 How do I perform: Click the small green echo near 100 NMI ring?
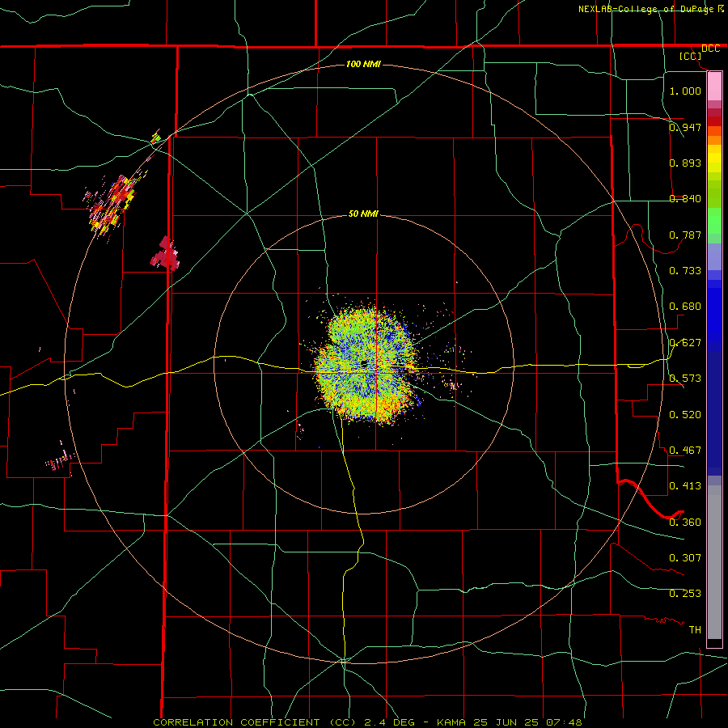[156, 137]
